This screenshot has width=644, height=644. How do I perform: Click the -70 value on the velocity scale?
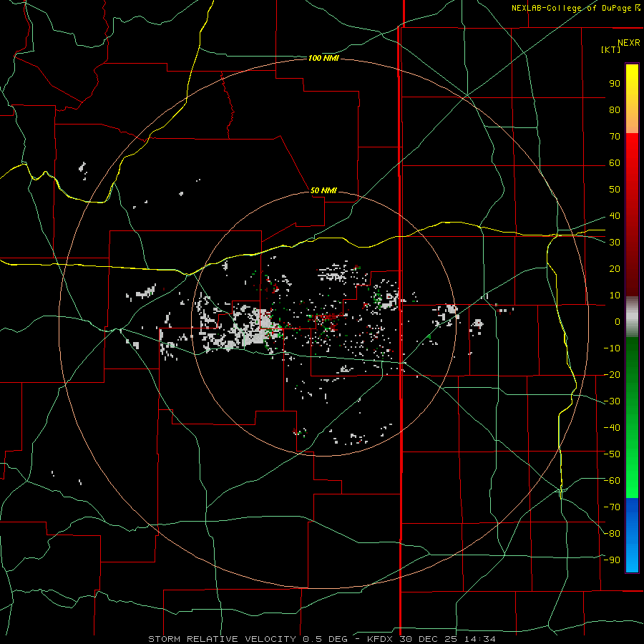612,507
